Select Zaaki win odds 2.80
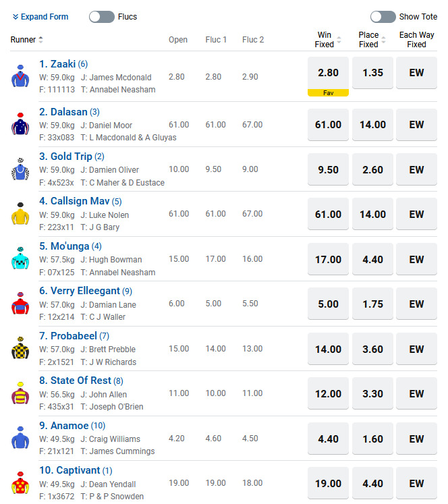448x504 pixels. [328, 73]
